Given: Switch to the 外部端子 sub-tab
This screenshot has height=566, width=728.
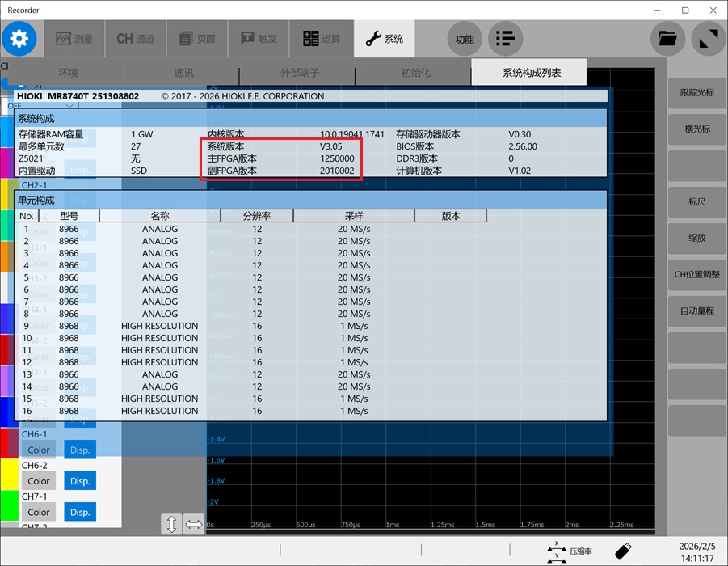Looking at the screenshot, I should 300,73.
